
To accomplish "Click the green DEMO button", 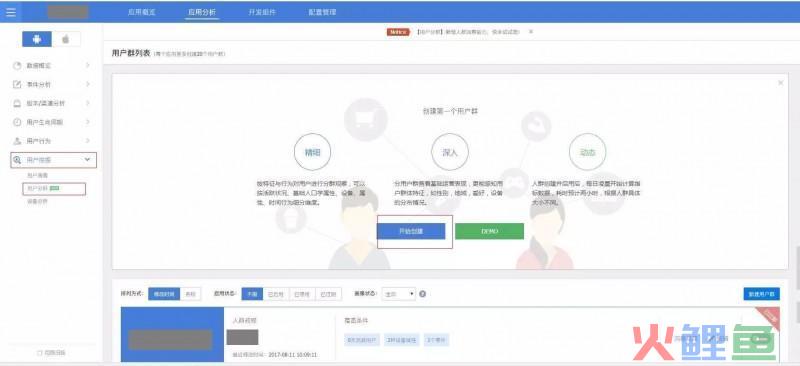I will pyautogui.click(x=489, y=231).
